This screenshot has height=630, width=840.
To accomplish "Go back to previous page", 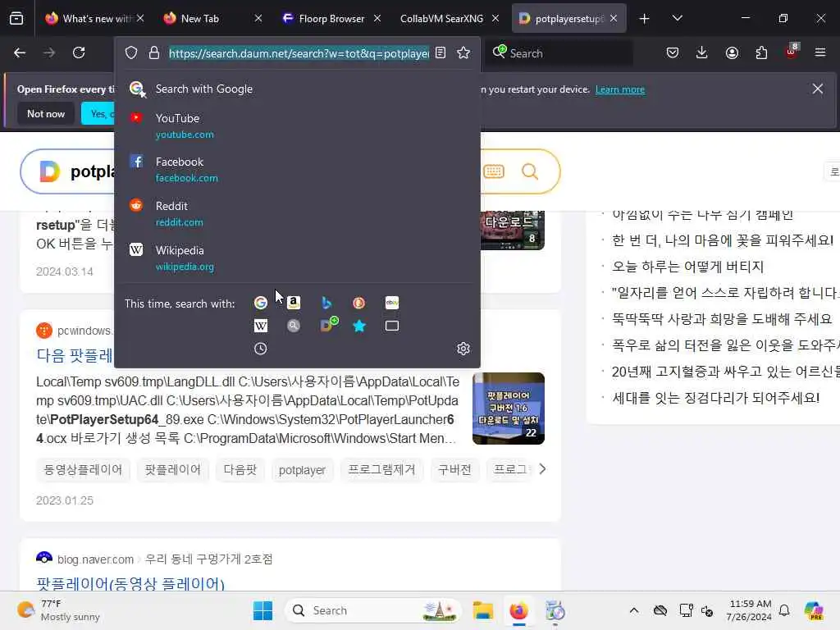I will (x=20, y=52).
